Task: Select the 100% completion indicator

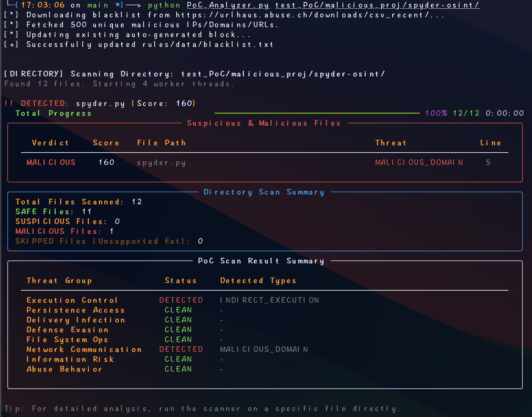Action: [436, 113]
